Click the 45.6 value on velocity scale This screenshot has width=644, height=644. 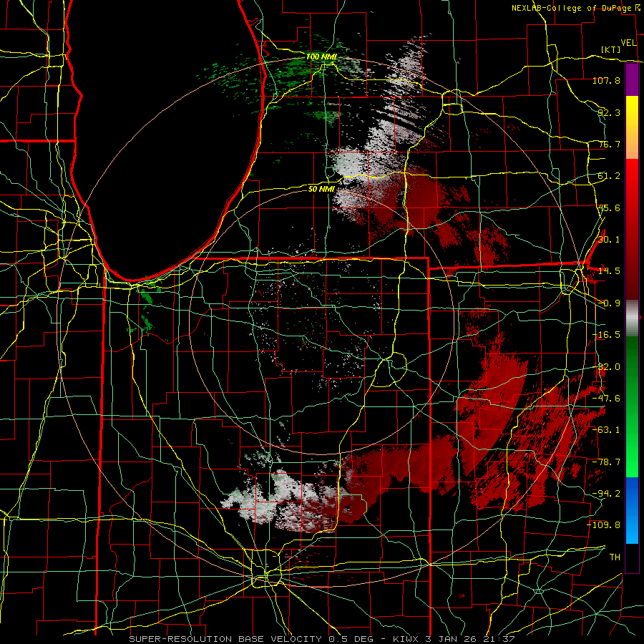click(x=609, y=208)
